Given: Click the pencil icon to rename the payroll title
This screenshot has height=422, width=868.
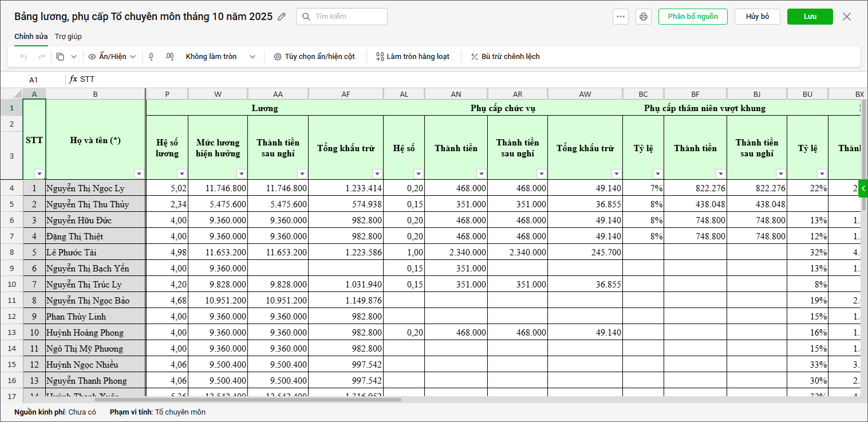Looking at the screenshot, I should [282, 17].
